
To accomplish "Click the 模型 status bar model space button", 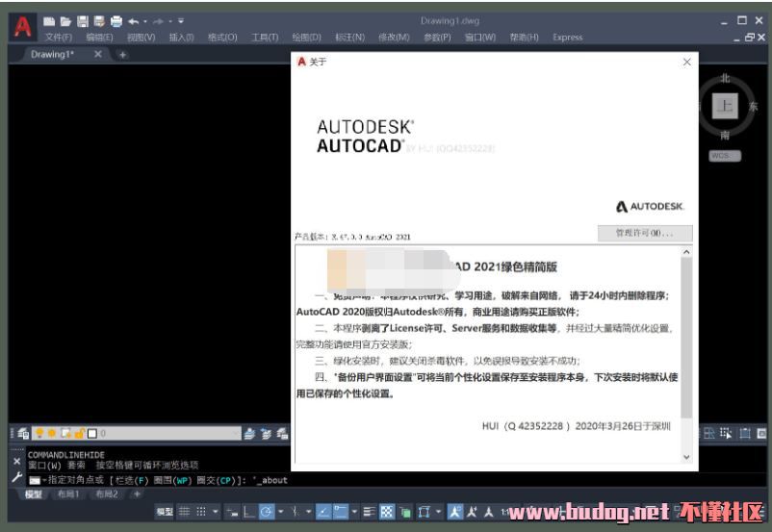I will [165, 513].
